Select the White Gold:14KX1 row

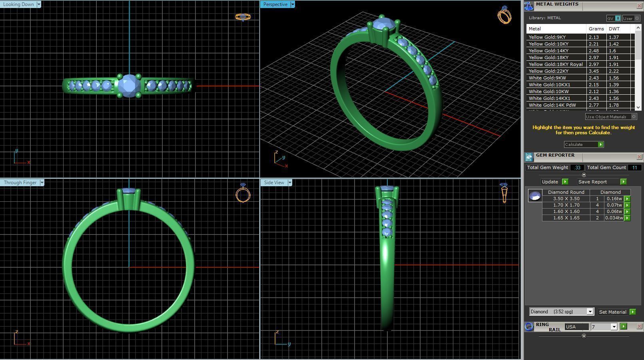coord(580,98)
